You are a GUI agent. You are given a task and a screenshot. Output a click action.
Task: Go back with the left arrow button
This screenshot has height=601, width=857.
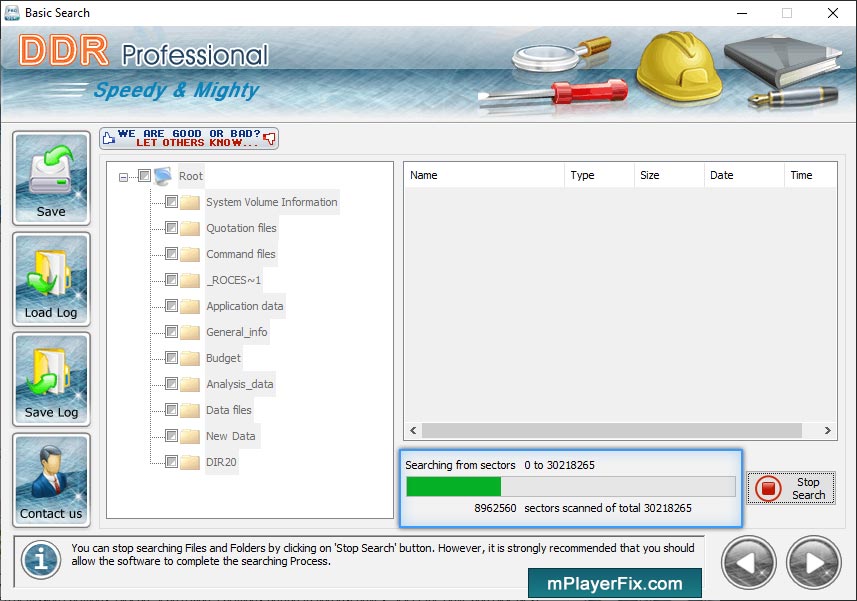tap(749, 563)
